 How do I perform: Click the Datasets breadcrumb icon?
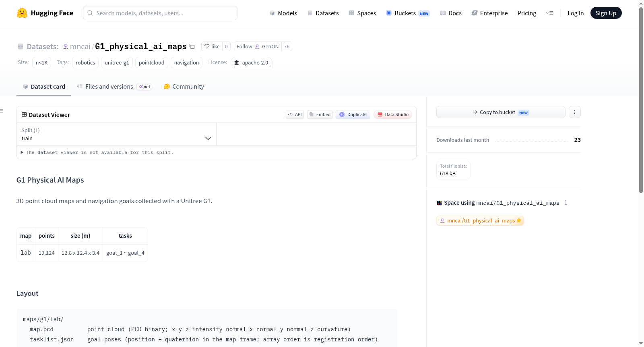point(21,47)
